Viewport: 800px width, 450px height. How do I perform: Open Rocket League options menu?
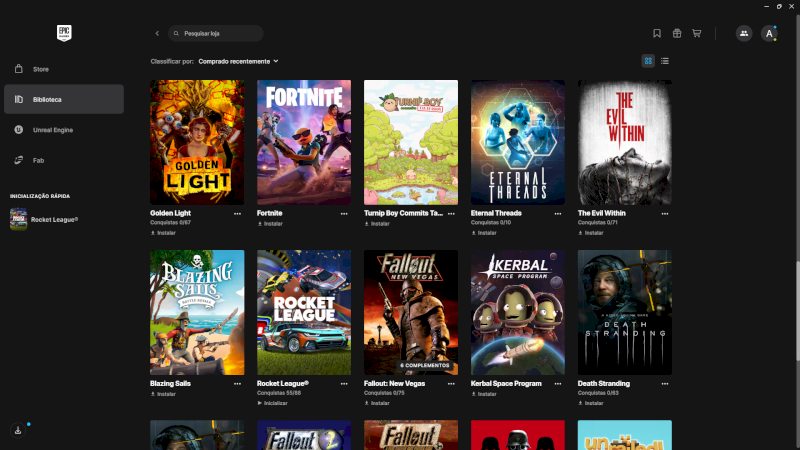(344, 384)
